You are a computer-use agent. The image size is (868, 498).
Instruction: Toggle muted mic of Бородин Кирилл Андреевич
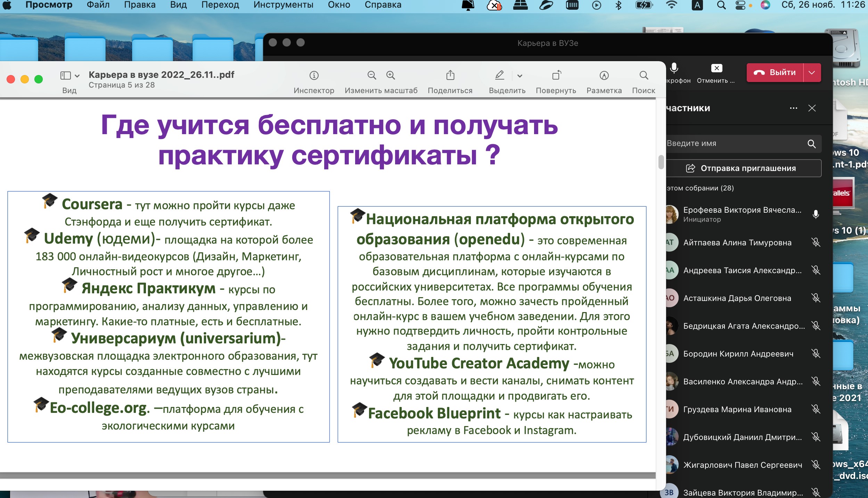pyautogui.click(x=816, y=354)
